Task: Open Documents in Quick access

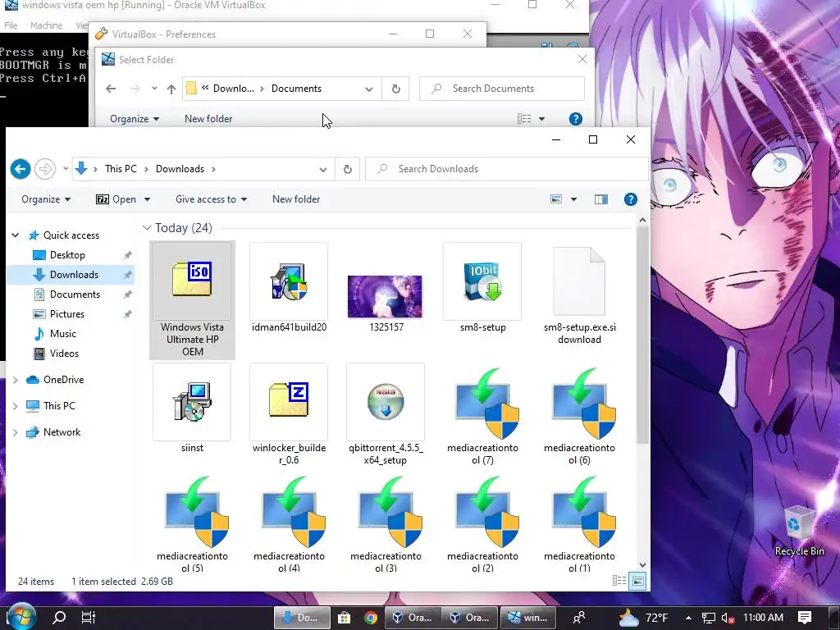Action: [x=75, y=294]
